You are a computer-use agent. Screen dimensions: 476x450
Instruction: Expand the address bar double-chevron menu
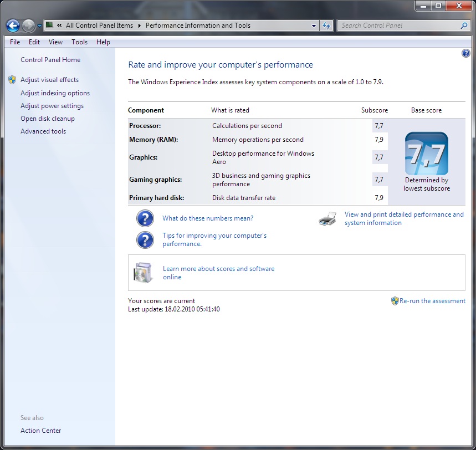59,25
